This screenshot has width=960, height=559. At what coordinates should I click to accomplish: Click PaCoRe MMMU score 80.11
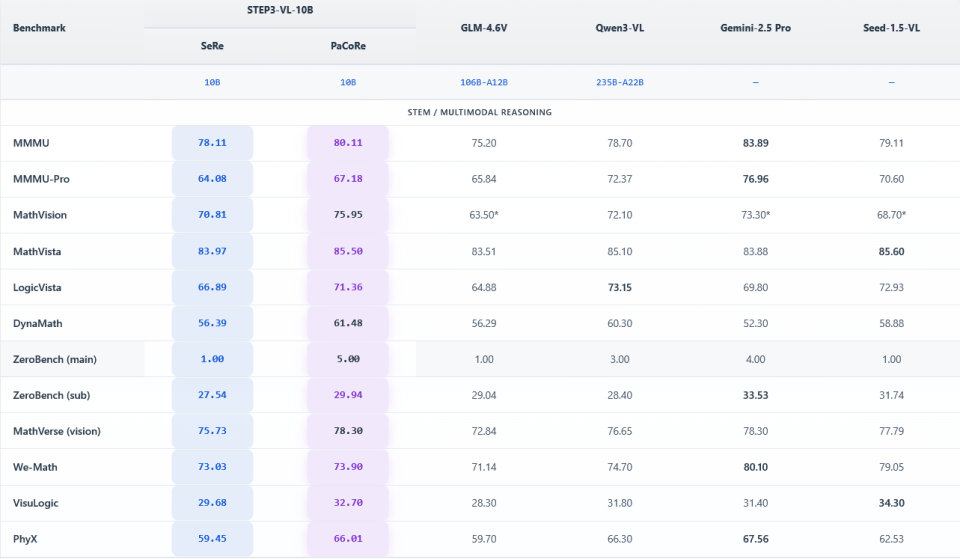coord(348,143)
